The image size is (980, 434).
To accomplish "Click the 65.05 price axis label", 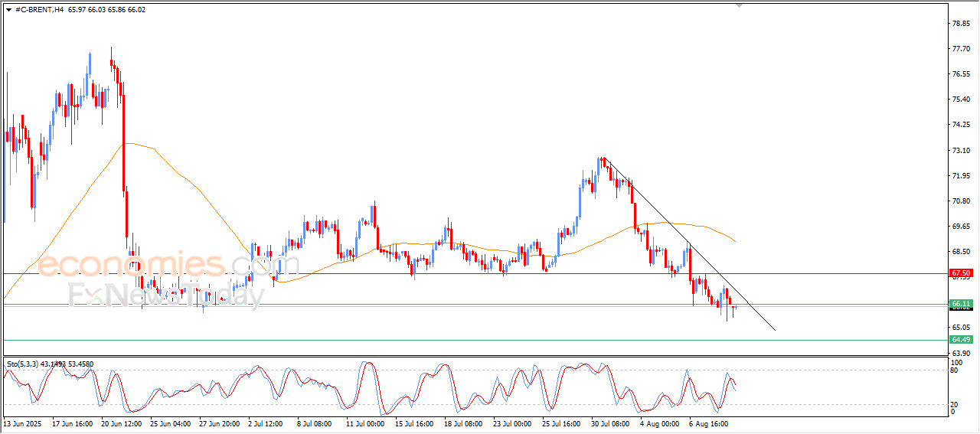I will tap(961, 328).
